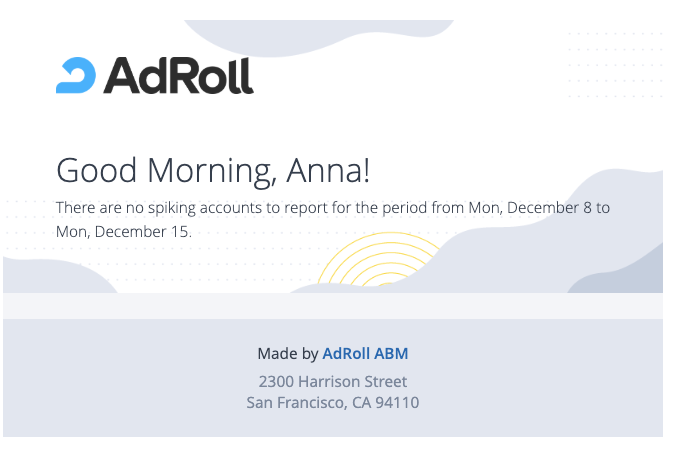Screen dimensions: 685x451
Task: Click the "Mon, December 15" date text
Action: [123, 231]
